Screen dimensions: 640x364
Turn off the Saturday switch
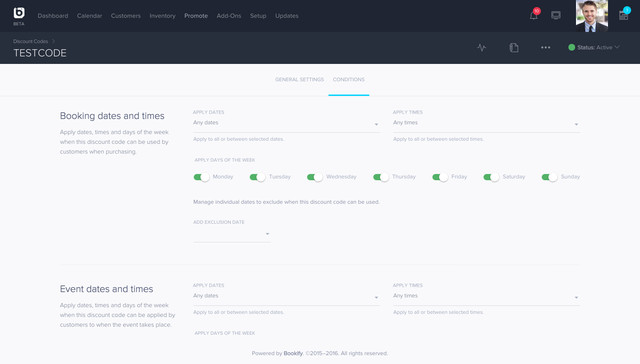[491, 177]
